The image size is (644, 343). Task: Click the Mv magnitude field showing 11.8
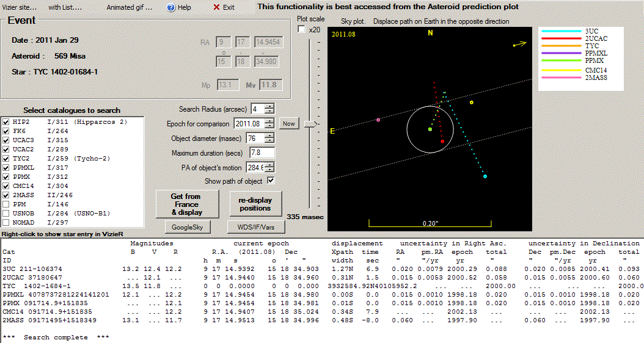(271, 85)
